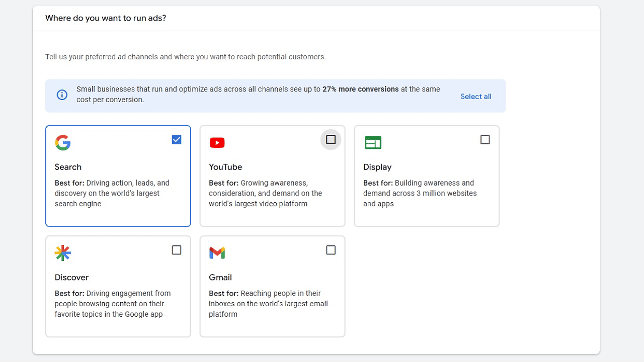Click the Select all link

coord(475,97)
